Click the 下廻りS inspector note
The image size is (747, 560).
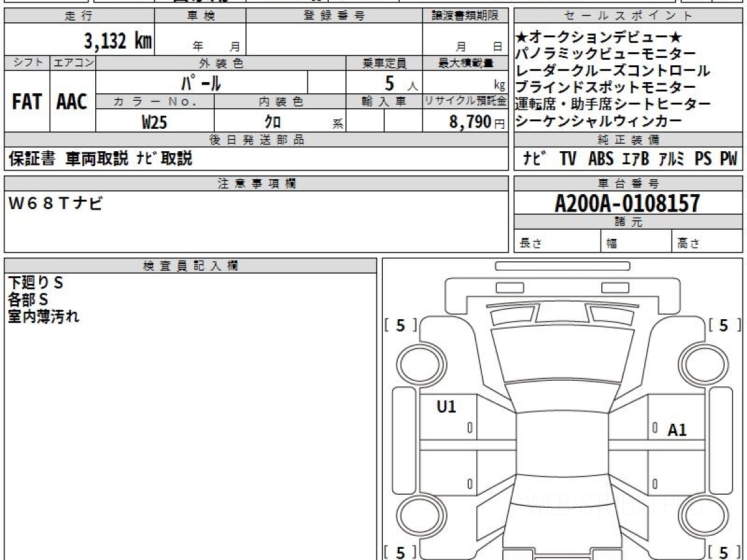click(35, 283)
